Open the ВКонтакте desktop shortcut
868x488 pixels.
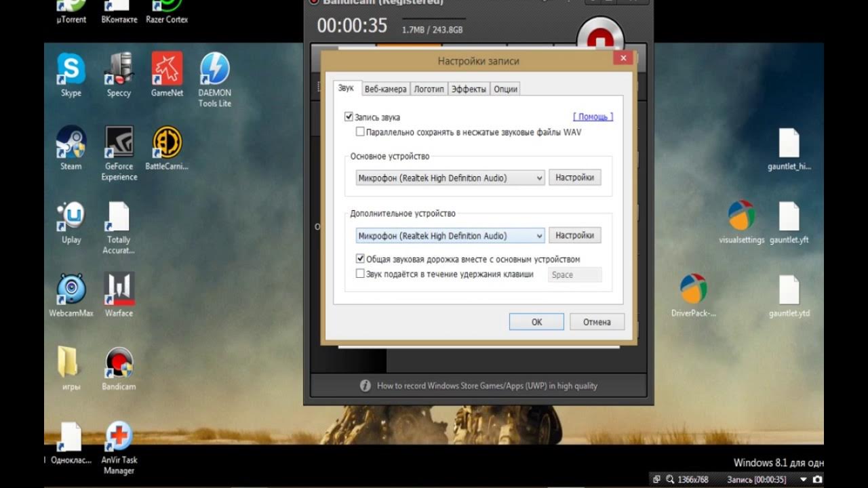coord(119,12)
